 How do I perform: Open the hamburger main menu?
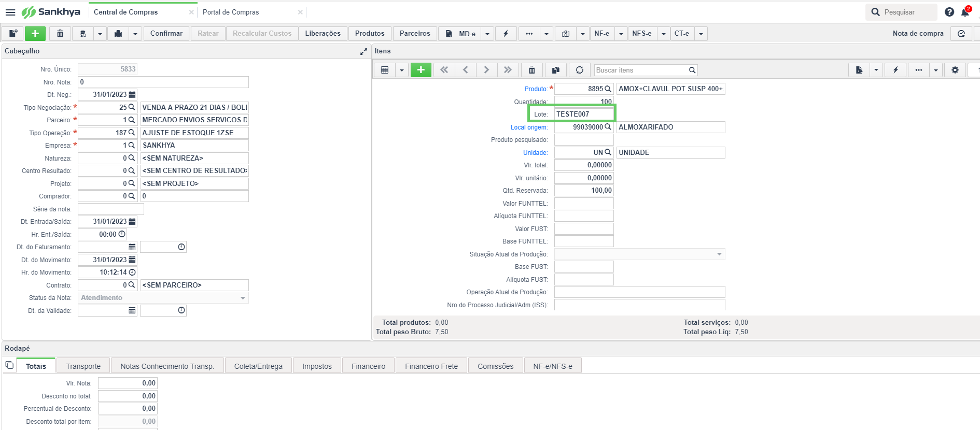pyautogui.click(x=10, y=12)
